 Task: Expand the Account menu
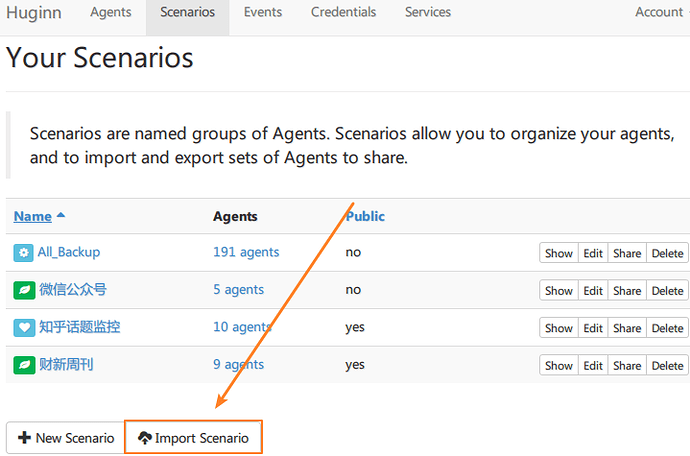pos(659,13)
